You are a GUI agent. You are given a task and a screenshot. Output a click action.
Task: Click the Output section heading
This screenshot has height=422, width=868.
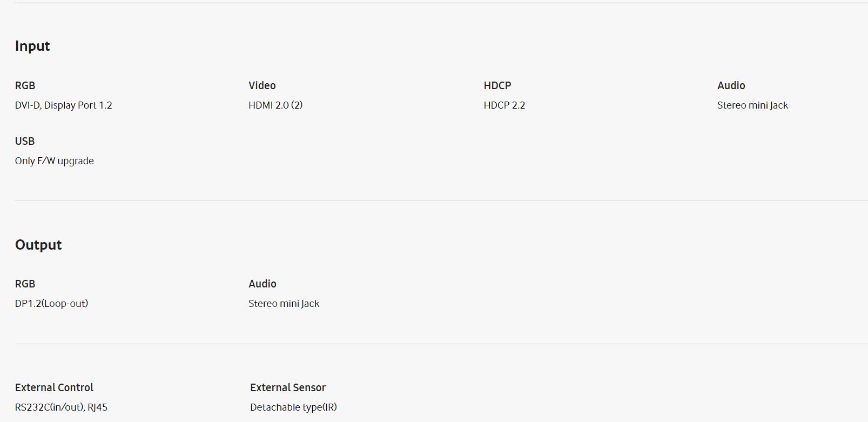pyautogui.click(x=38, y=245)
